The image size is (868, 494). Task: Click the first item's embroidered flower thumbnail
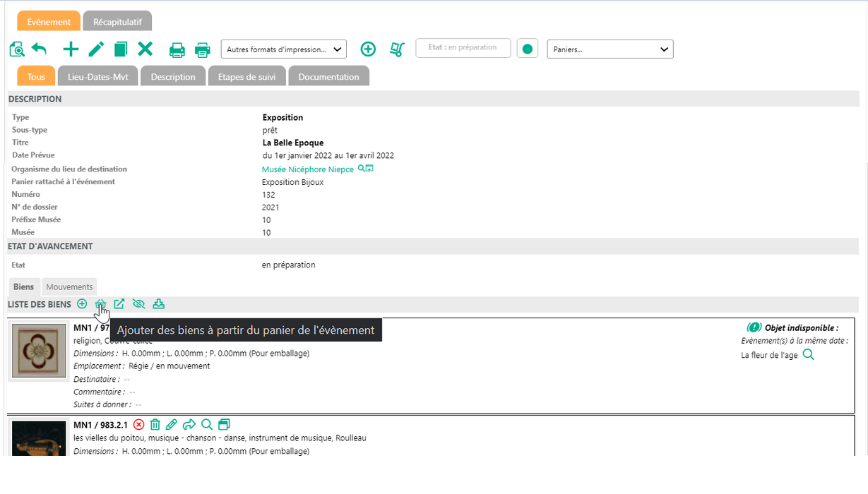pos(39,351)
